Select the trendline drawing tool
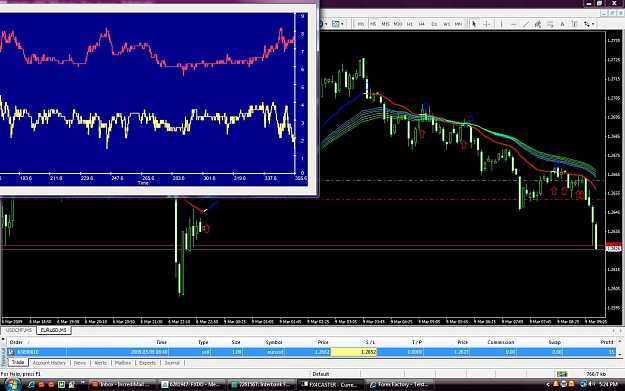Viewport: 625px width, 391px height. [x=526, y=24]
